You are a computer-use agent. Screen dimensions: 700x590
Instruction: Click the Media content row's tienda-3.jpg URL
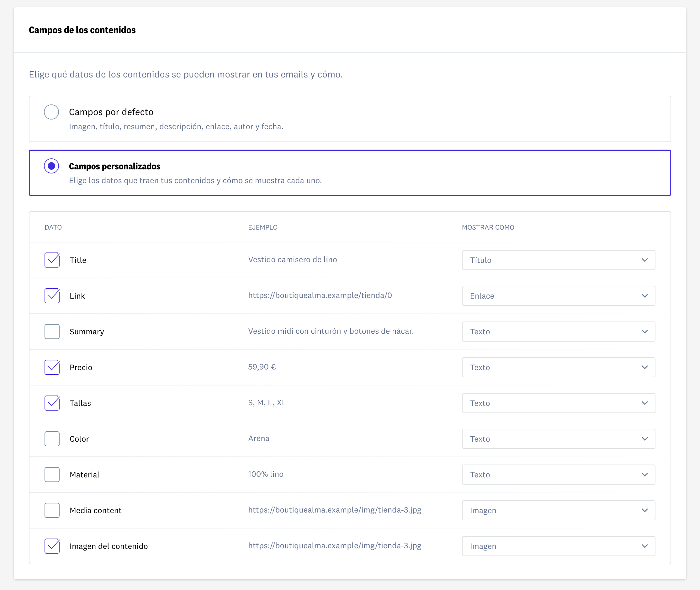tap(334, 510)
